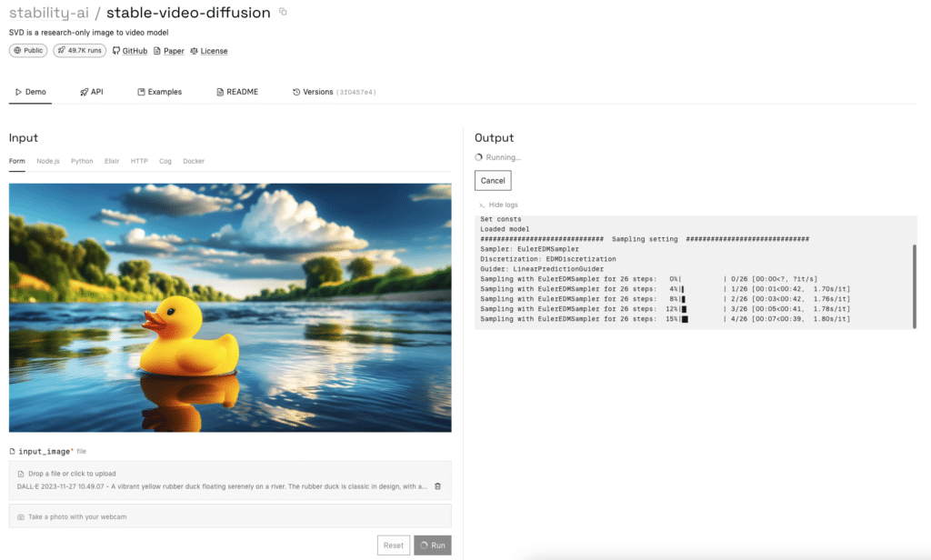Switch to the Demo tab
Viewport: 931px width, 560px height.
coord(30,92)
